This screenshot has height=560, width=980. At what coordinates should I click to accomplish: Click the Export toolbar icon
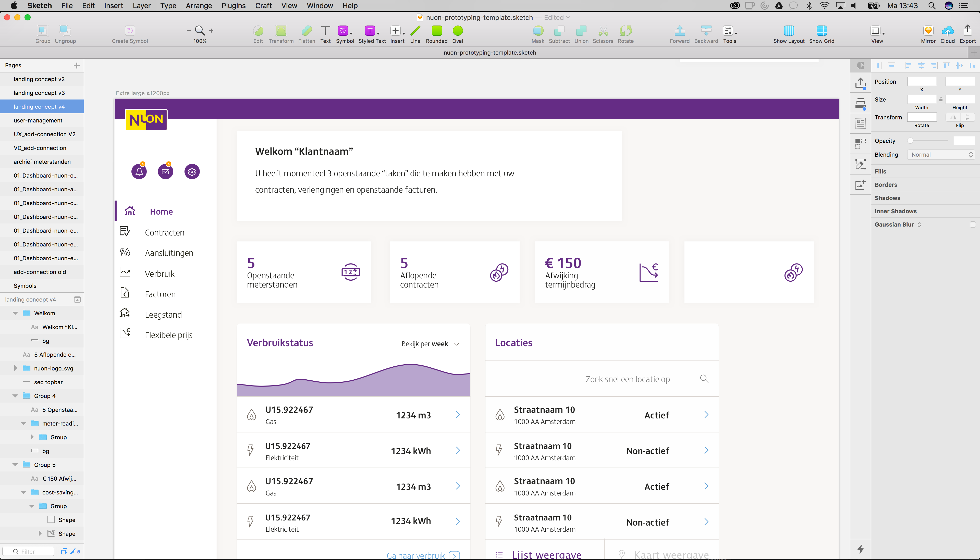968,31
